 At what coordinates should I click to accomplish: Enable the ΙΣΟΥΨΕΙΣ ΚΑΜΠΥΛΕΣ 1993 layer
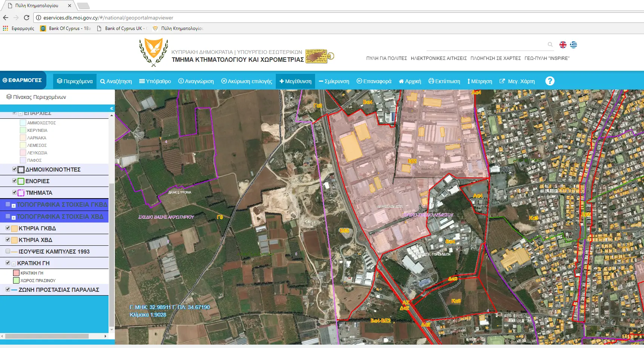(x=8, y=251)
